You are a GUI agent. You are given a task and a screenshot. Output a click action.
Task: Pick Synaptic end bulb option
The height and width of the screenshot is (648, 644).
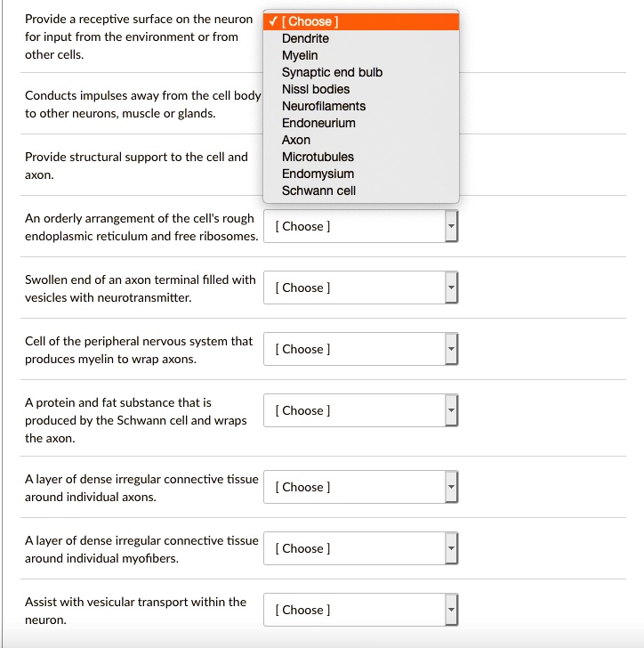332,72
